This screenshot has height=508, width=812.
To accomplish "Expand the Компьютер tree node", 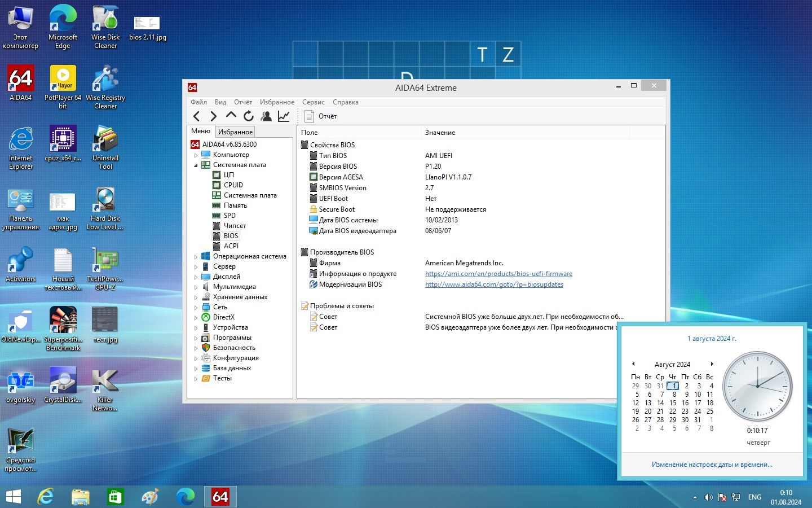I will [x=196, y=155].
